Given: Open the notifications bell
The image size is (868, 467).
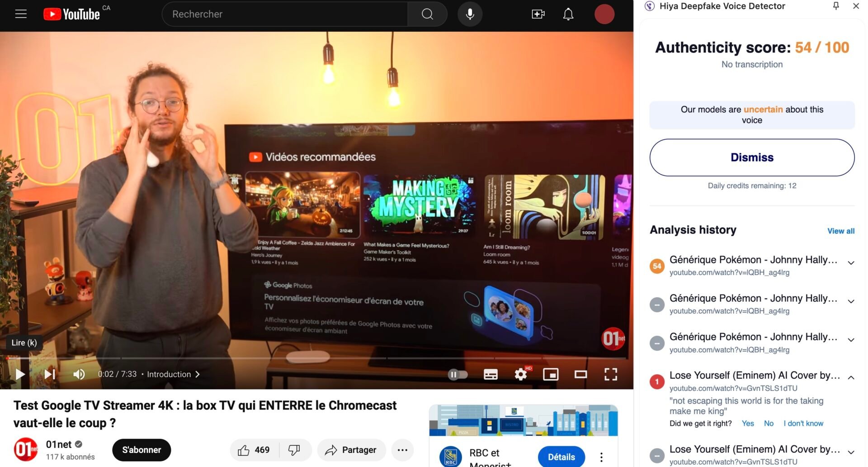Looking at the screenshot, I should [x=568, y=14].
